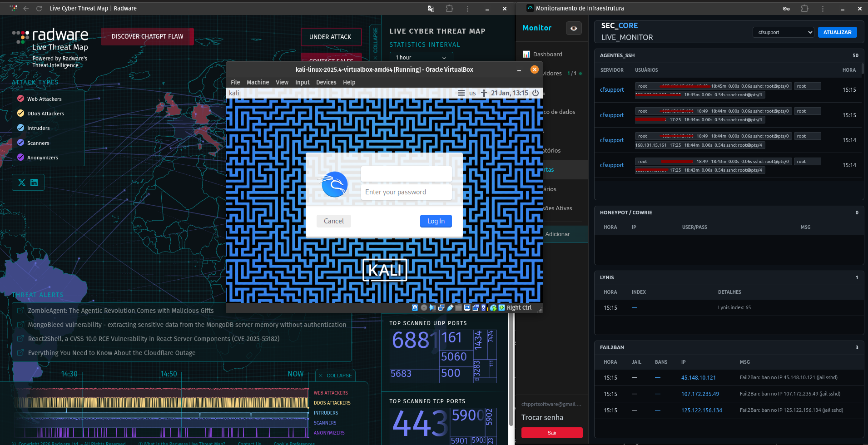Click the audio icon in VirtualBox status bar
This screenshot has width=868, height=445.
coord(432,307)
